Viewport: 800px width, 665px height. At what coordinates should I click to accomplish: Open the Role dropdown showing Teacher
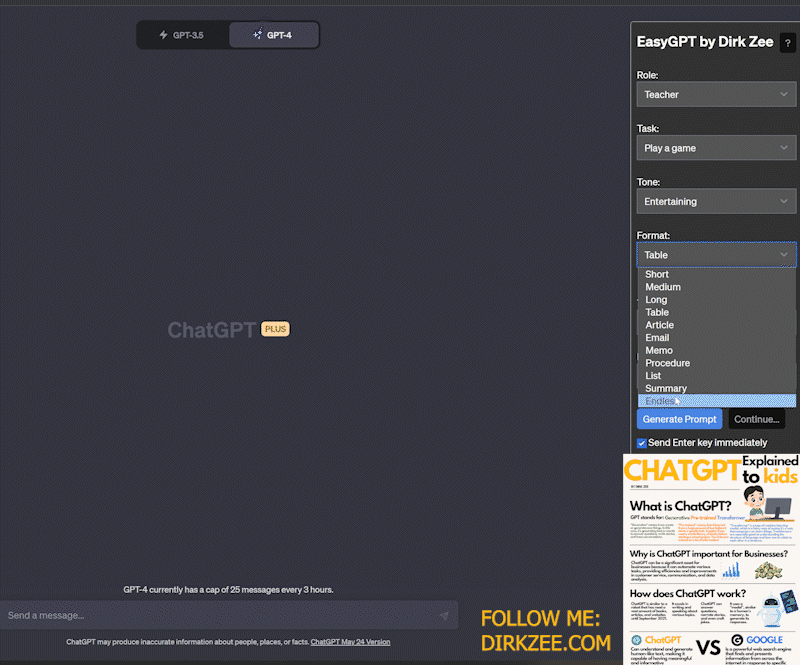pyautogui.click(x=716, y=94)
